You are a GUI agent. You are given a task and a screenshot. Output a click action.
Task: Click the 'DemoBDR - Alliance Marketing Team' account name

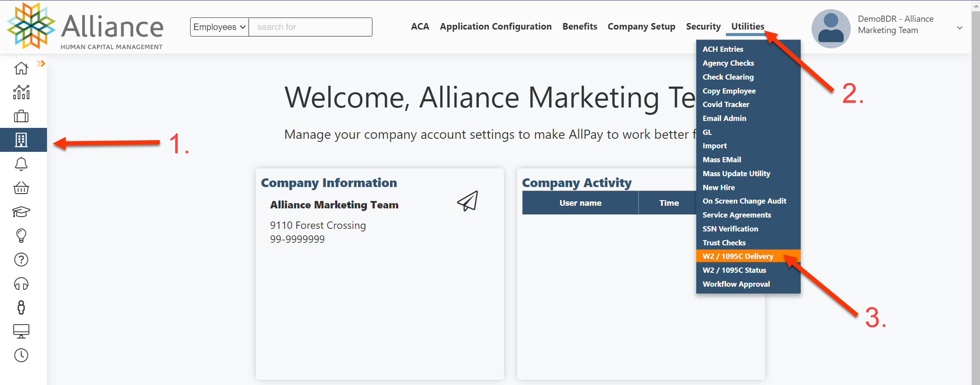pos(896,24)
